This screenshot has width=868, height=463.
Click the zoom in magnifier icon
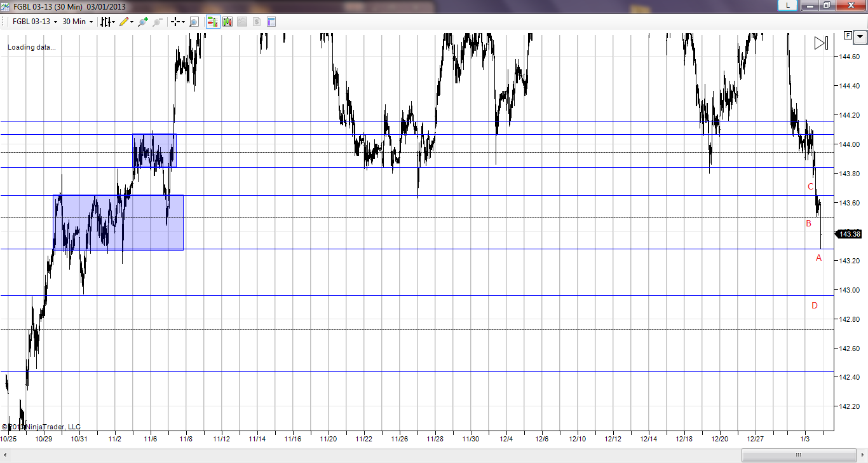(142, 22)
